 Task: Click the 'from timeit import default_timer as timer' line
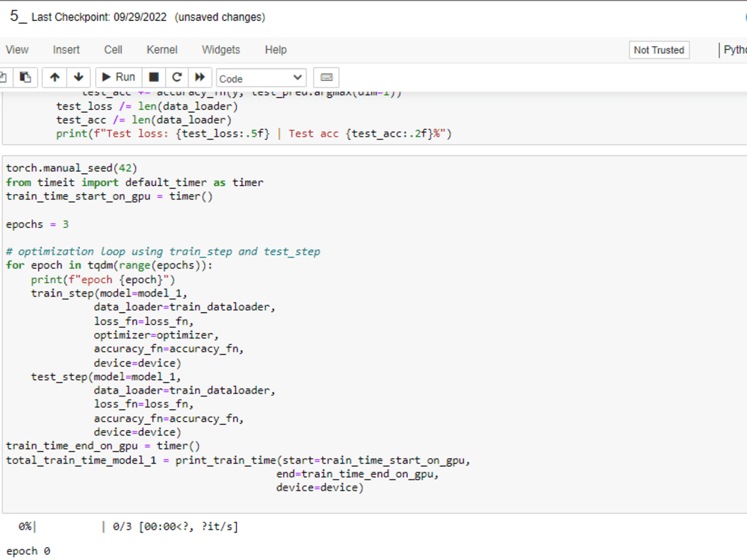point(134,182)
